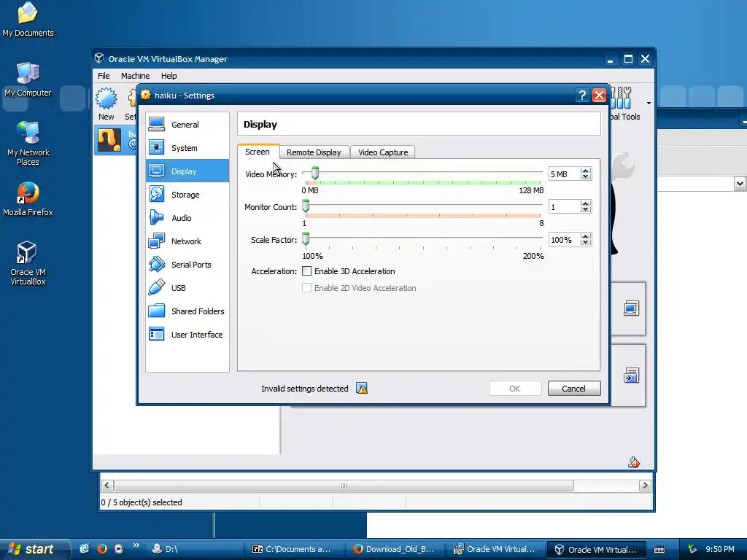
Task: Expand the quick launch overflow chevron
Action: tap(136, 545)
